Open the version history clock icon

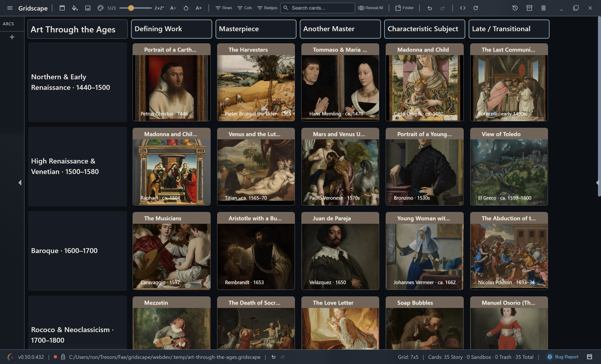pos(515,8)
